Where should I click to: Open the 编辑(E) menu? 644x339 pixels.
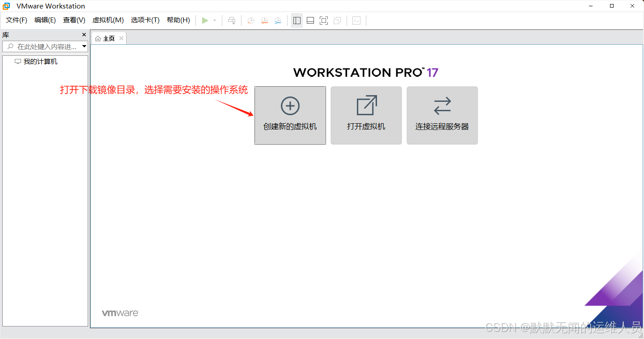(45, 20)
